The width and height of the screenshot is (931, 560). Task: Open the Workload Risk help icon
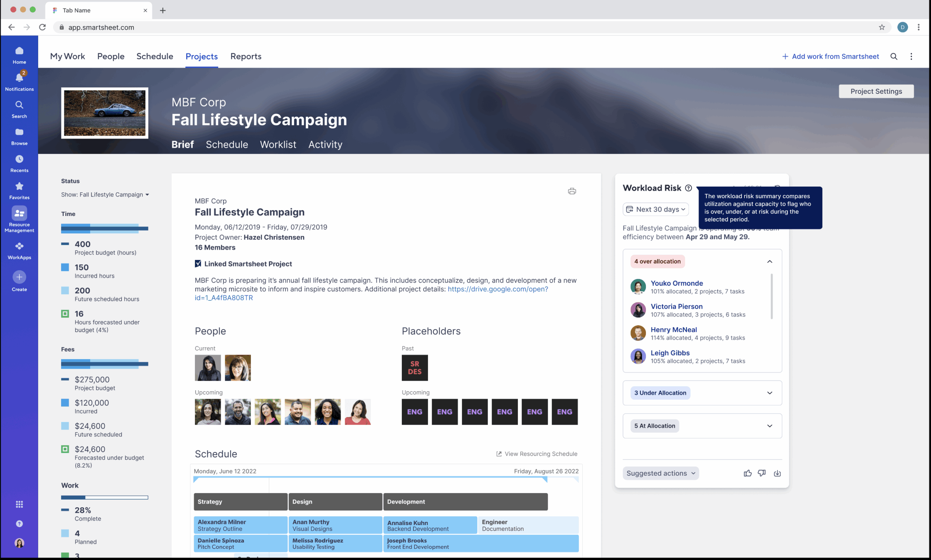[x=688, y=188]
